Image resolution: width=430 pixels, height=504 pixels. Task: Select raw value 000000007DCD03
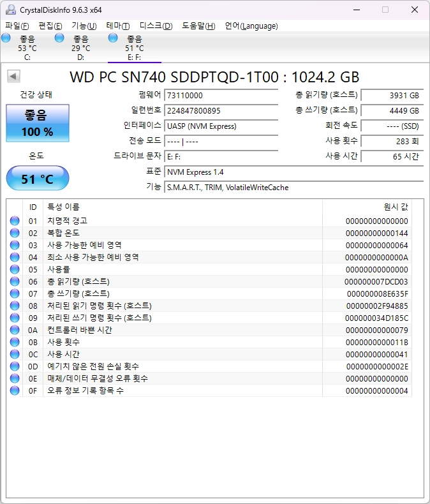click(x=376, y=281)
